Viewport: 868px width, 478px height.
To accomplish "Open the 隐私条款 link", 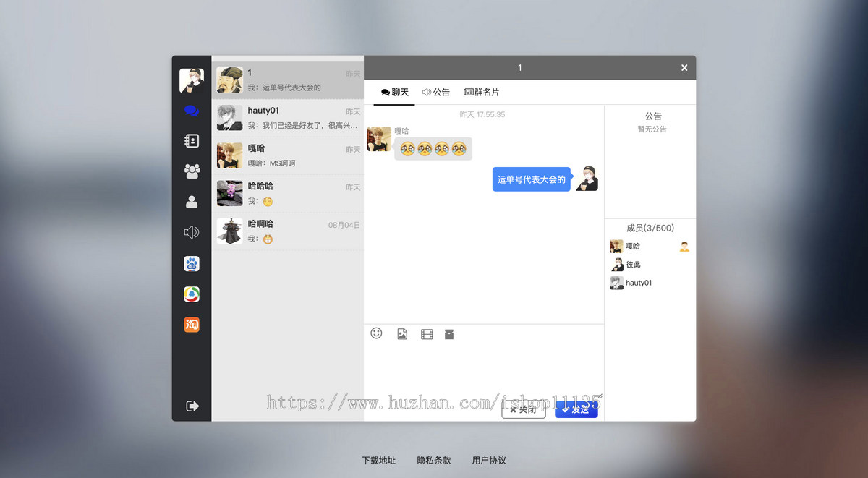I will pyautogui.click(x=434, y=460).
